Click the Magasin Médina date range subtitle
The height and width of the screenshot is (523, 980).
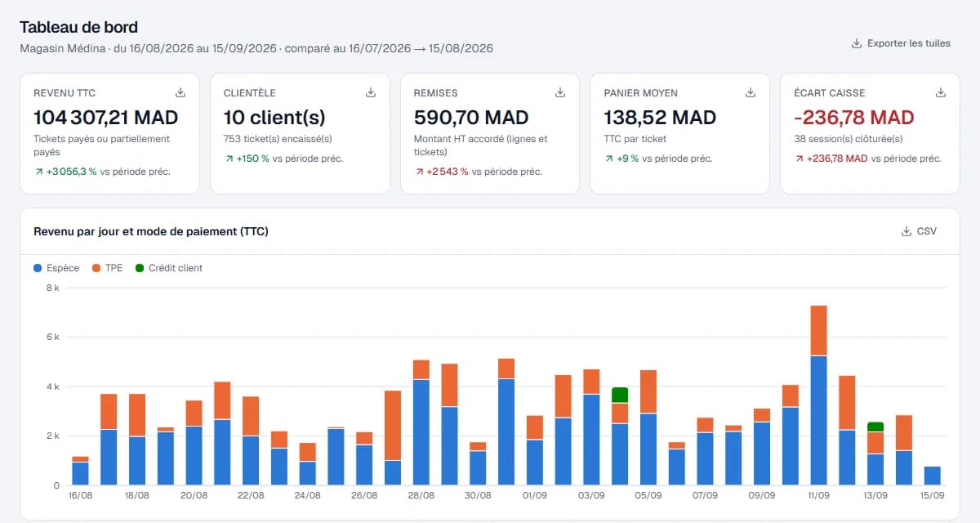(x=256, y=48)
